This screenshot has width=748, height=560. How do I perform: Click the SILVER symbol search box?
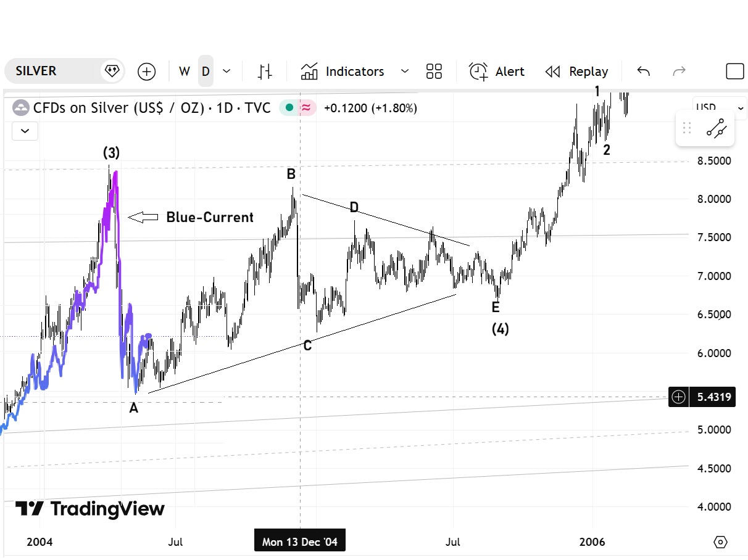[52, 71]
